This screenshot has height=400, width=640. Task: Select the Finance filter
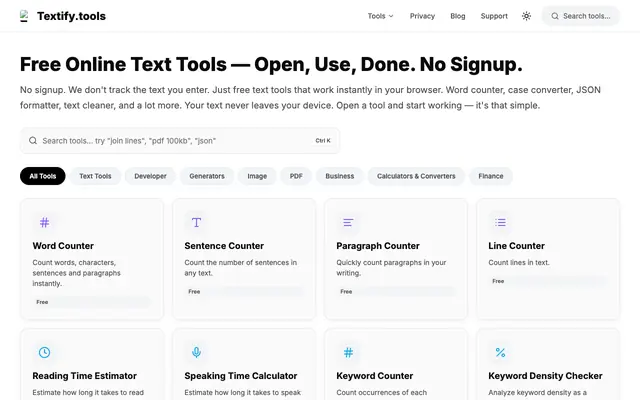point(491,176)
